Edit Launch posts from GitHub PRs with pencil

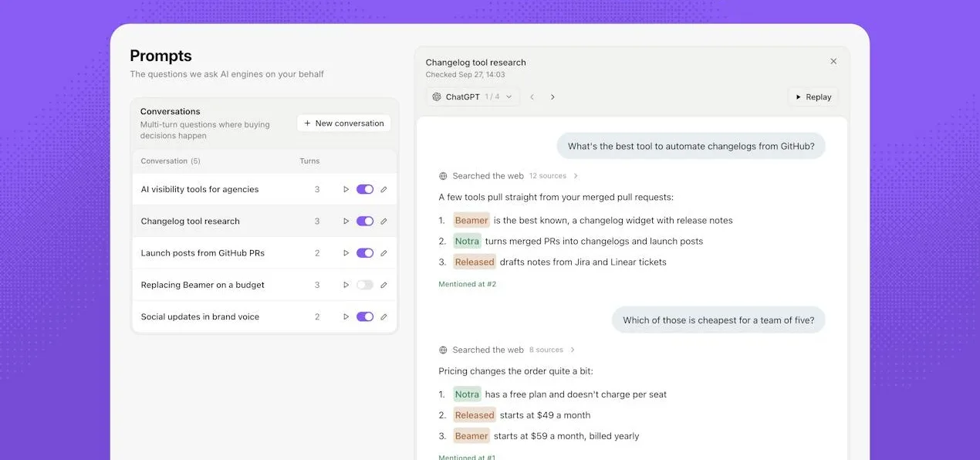click(384, 253)
